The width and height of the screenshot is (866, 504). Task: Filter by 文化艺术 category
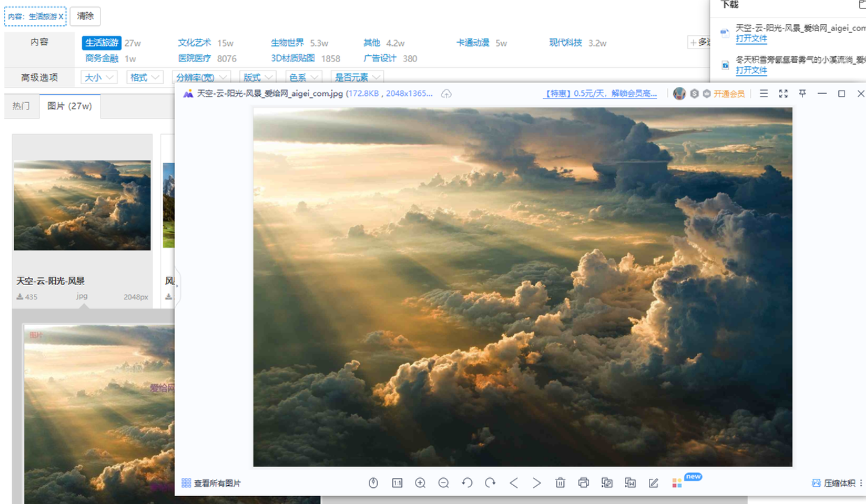pyautogui.click(x=194, y=43)
